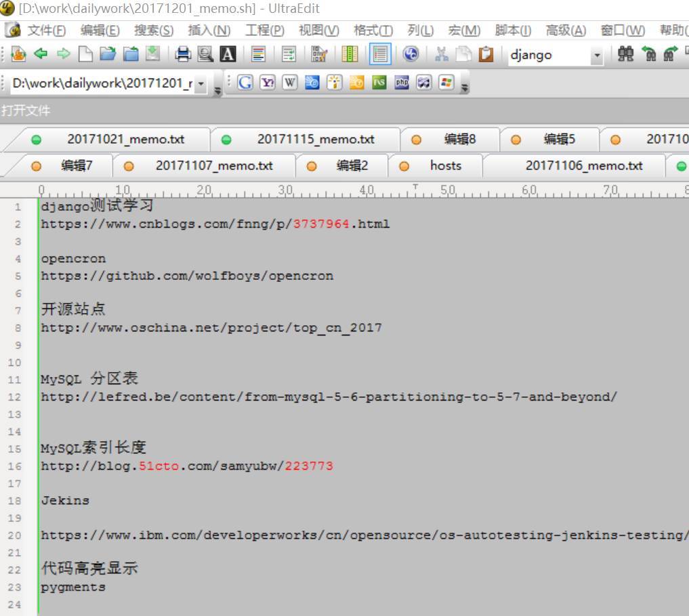
Task: Open the 视图(V) menu
Action: [x=319, y=30]
